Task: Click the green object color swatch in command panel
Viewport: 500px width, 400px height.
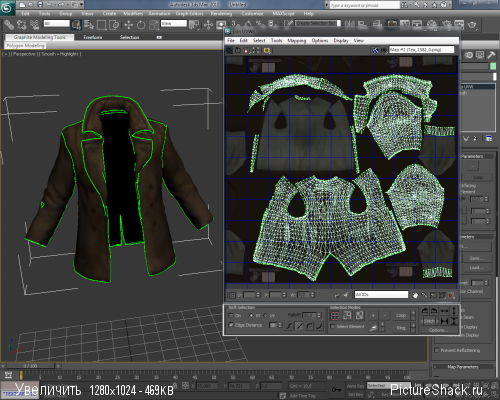Action: click(x=493, y=66)
